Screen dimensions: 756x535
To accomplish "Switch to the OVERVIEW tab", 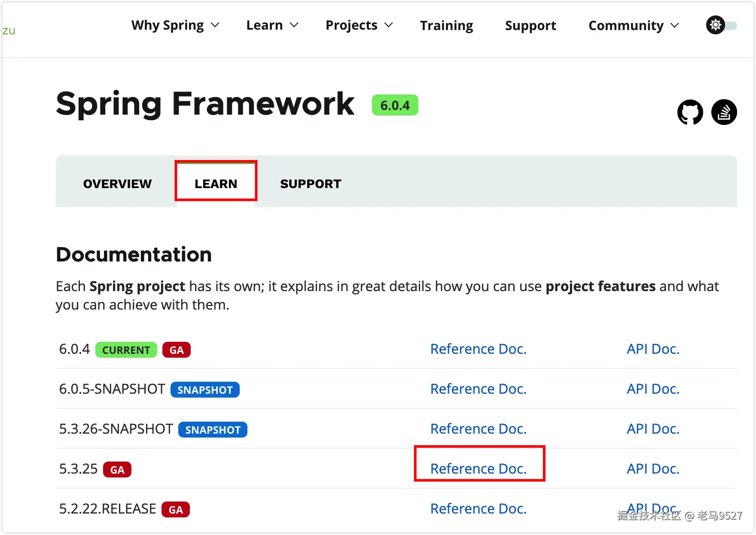I will (x=117, y=184).
